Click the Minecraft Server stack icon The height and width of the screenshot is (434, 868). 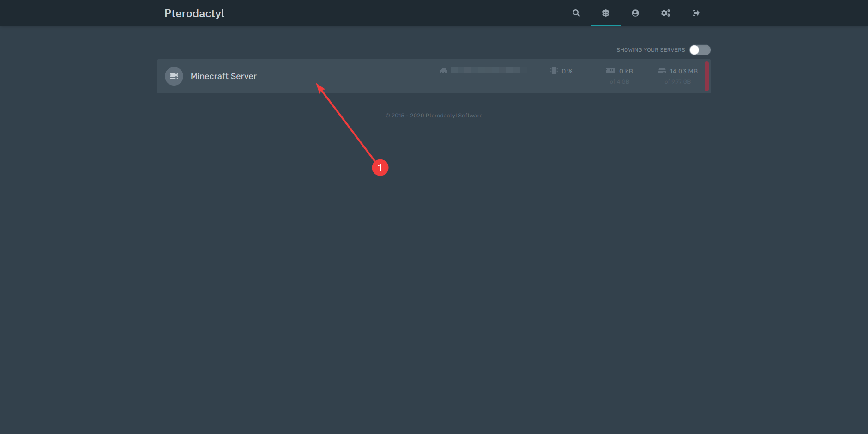tap(174, 76)
